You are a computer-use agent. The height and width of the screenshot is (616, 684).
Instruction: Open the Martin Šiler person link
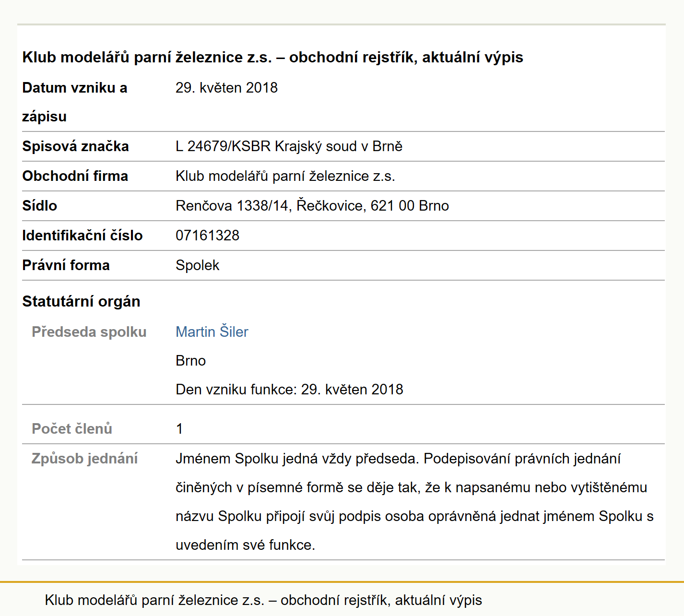coord(212,332)
